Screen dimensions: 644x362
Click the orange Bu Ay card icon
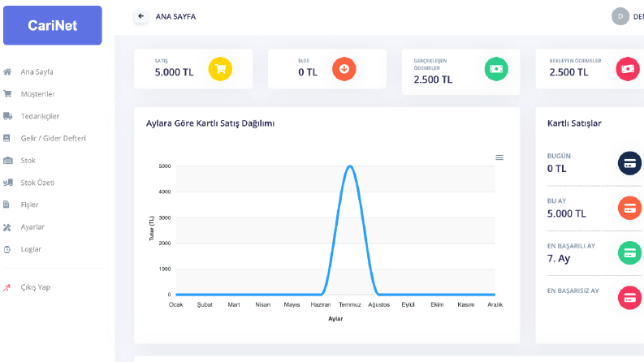(629, 208)
